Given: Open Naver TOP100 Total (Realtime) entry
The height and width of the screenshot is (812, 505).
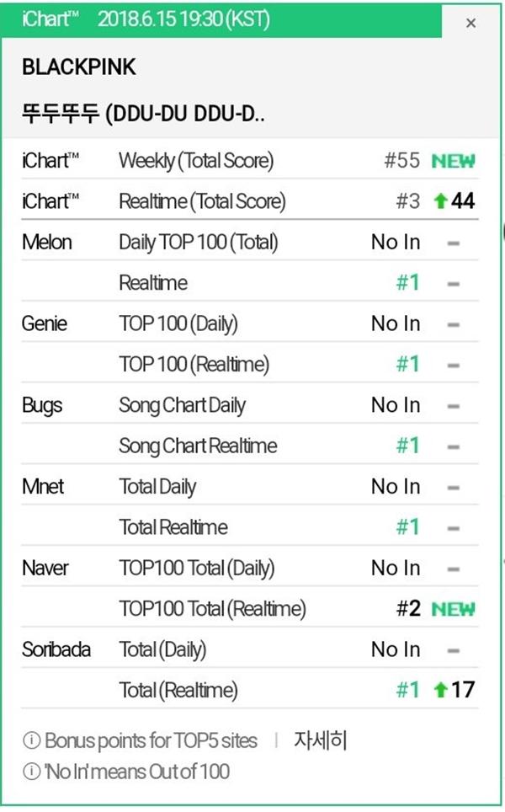Looking at the screenshot, I should pos(212,609).
